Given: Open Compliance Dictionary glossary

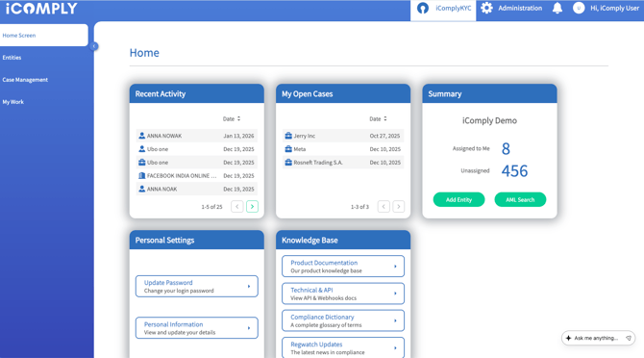Looking at the screenshot, I should 343,320.
